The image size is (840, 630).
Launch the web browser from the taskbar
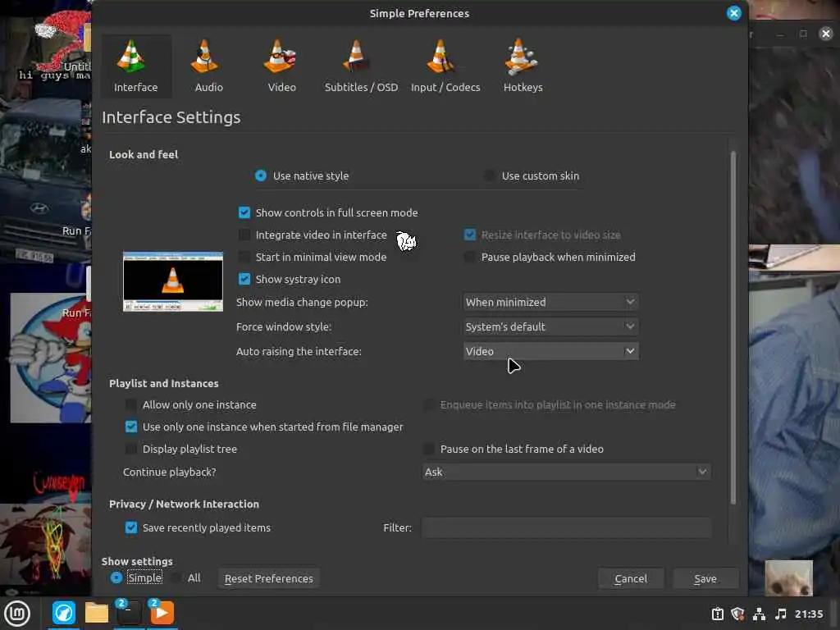point(64,613)
